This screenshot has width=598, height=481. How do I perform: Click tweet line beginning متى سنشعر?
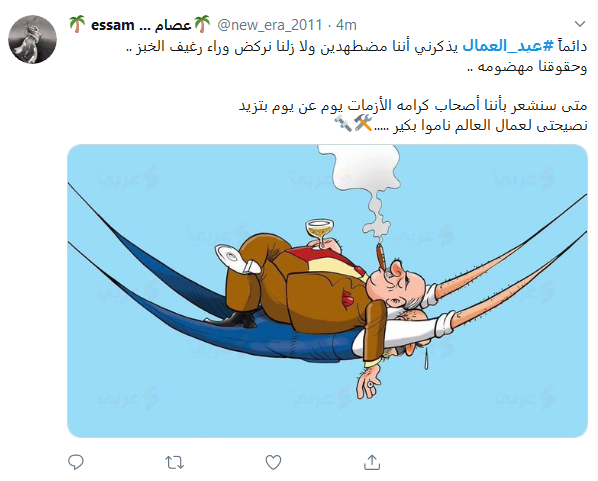coord(413,106)
